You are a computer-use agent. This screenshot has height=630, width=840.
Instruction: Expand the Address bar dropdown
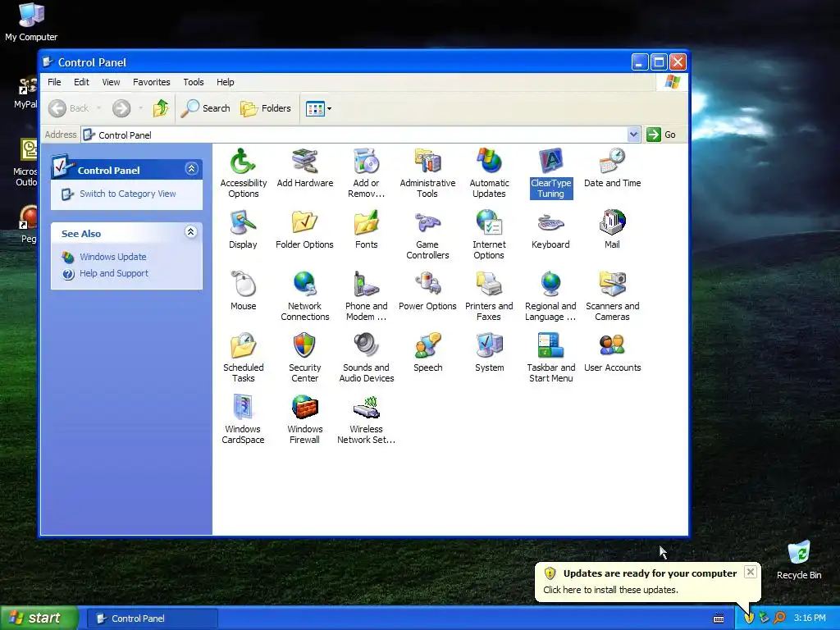(634, 135)
